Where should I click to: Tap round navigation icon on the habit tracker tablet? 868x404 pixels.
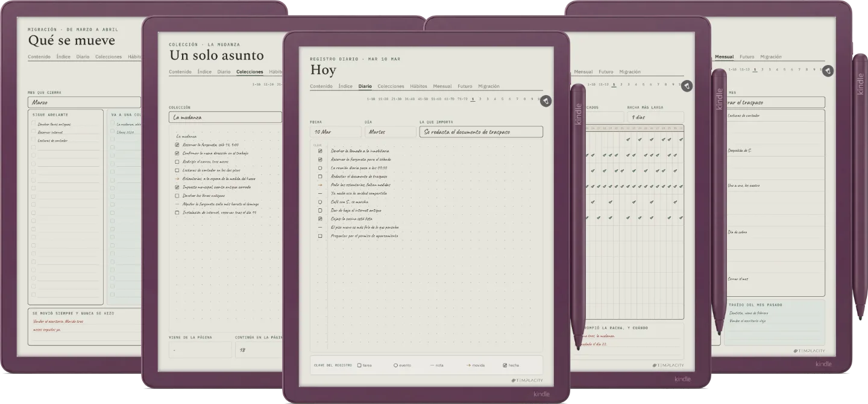(x=687, y=86)
